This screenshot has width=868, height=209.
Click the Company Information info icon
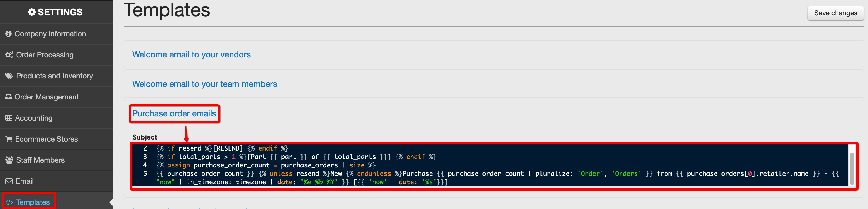[x=8, y=34]
